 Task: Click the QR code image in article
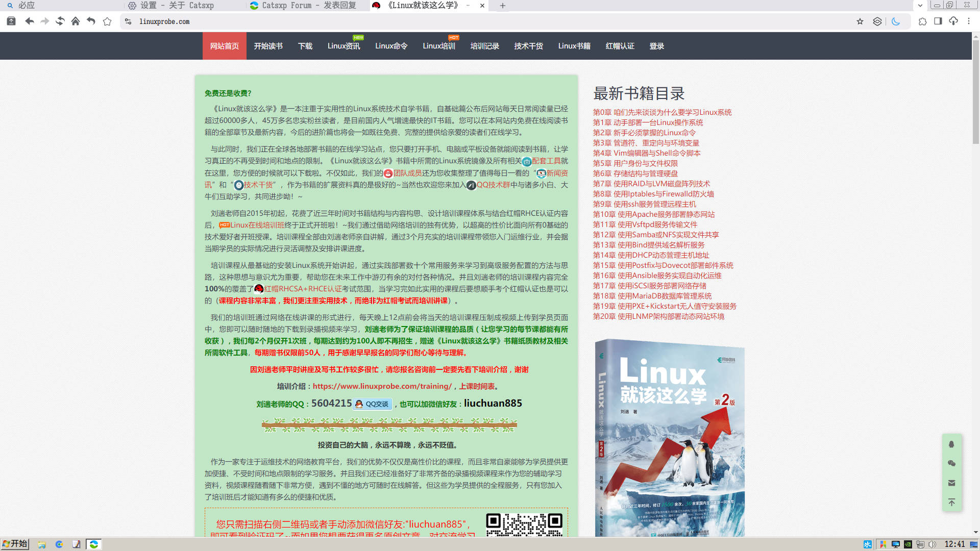pos(524,524)
